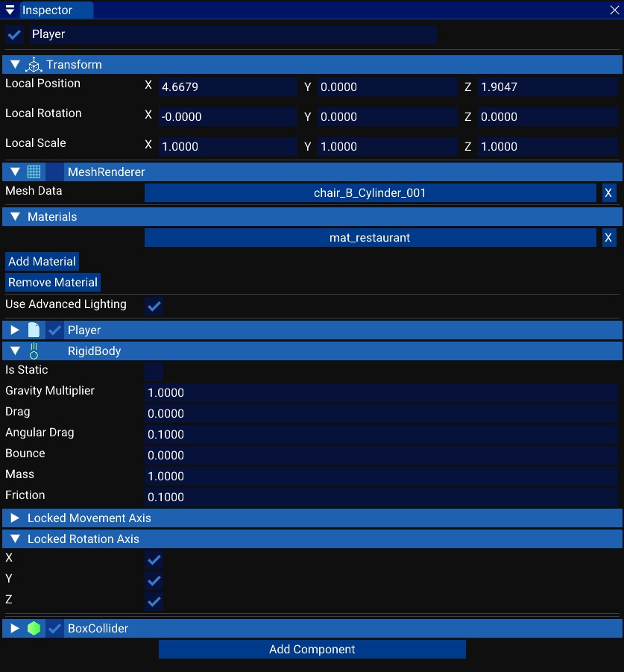The height and width of the screenshot is (672, 624).
Task: Click the Local Position label
Action: coord(42,83)
